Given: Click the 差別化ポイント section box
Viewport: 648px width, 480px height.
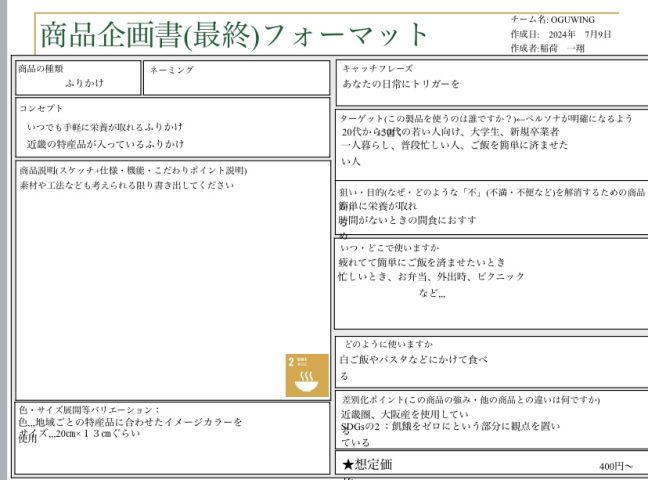Looking at the screenshot, I should click(x=490, y=420).
